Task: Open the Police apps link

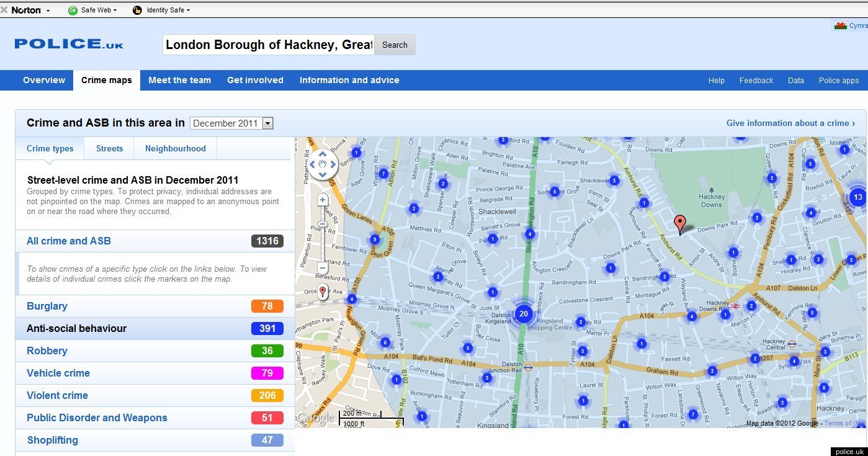Action: (839, 81)
